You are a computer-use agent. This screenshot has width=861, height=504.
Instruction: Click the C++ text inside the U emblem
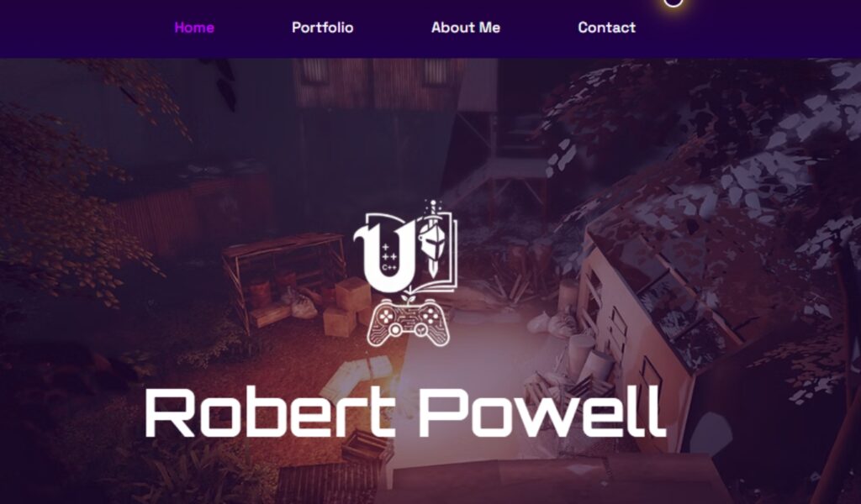click(x=388, y=268)
